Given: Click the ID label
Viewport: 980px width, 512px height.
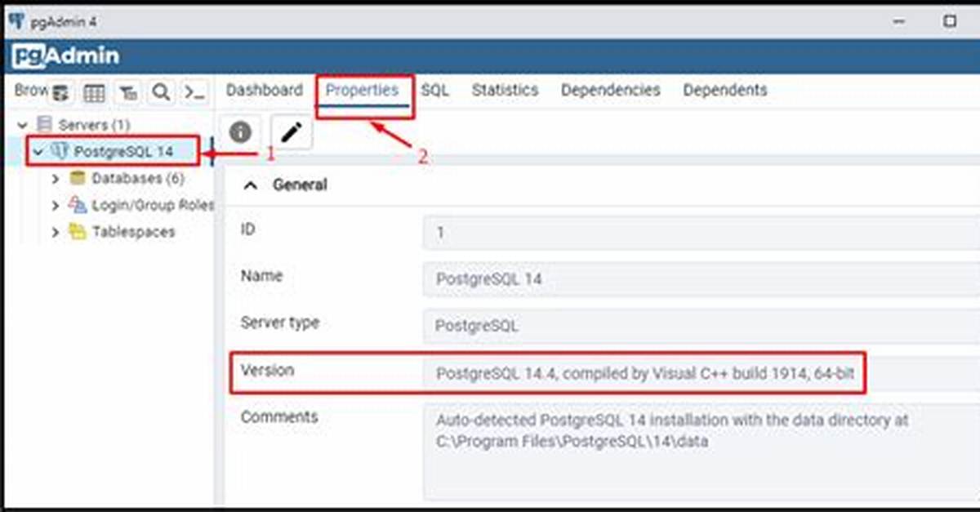Looking at the screenshot, I should (248, 229).
